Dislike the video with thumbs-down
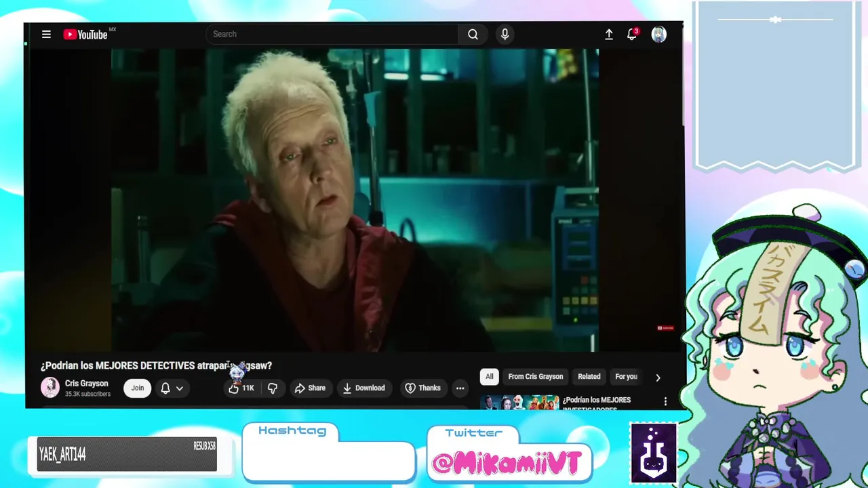This screenshot has height=488, width=868. [x=273, y=388]
